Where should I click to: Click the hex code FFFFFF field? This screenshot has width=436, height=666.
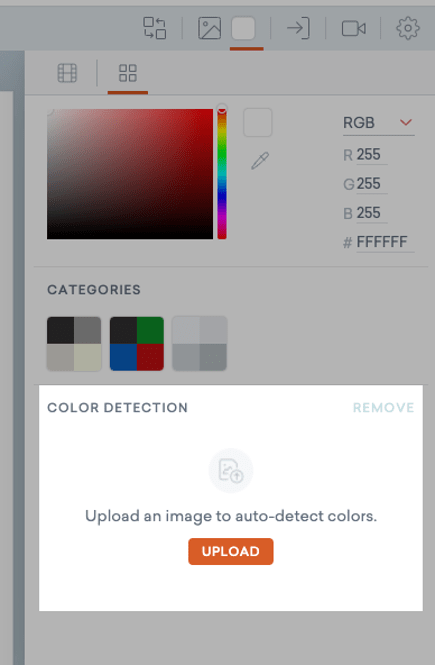point(385,242)
